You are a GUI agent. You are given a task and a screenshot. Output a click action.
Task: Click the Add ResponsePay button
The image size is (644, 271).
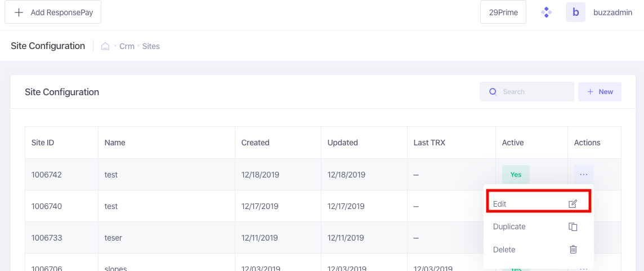tap(53, 12)
